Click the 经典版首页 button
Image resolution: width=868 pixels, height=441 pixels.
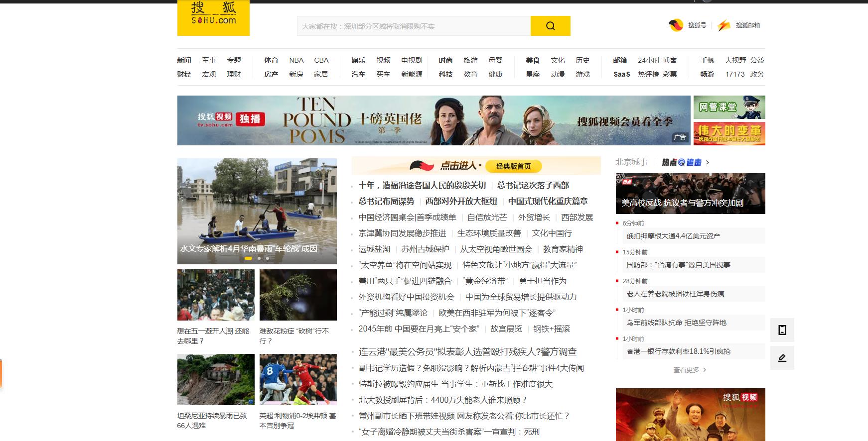[x=513, y=166]
